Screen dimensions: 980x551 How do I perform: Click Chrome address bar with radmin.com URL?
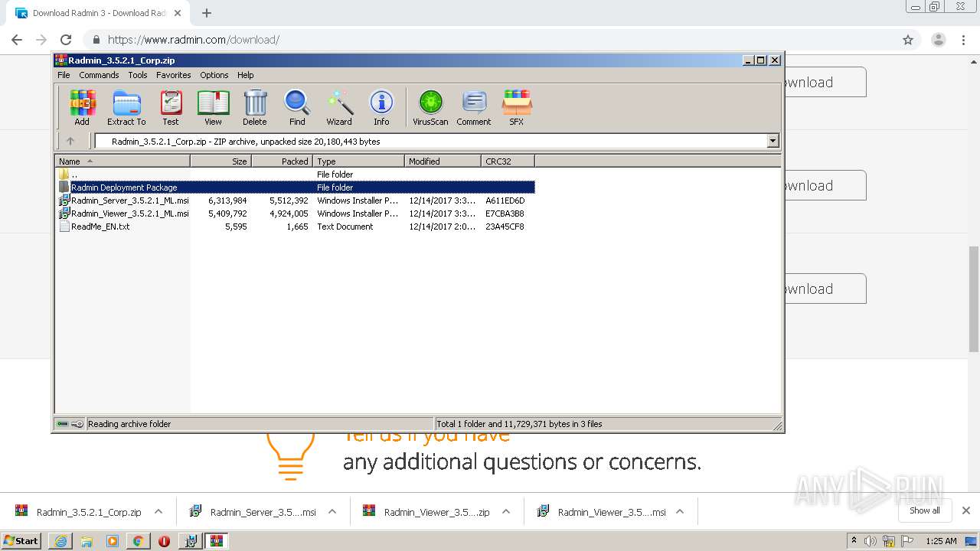490,40
